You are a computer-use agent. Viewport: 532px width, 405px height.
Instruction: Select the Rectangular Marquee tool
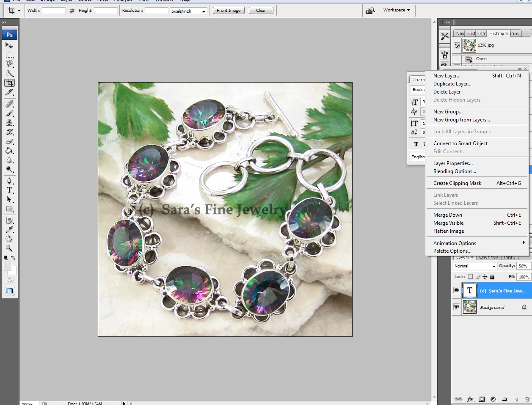click(x=9, y=55)
